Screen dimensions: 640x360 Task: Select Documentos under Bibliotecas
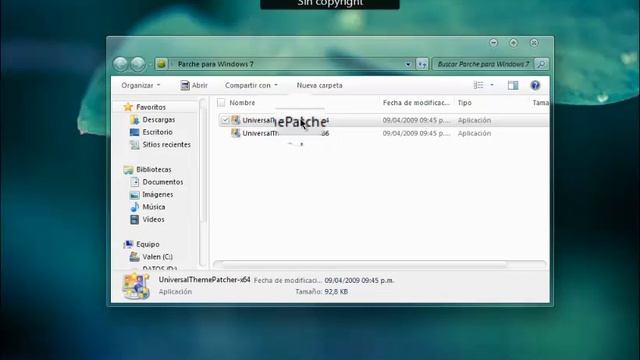pos(163,182)
